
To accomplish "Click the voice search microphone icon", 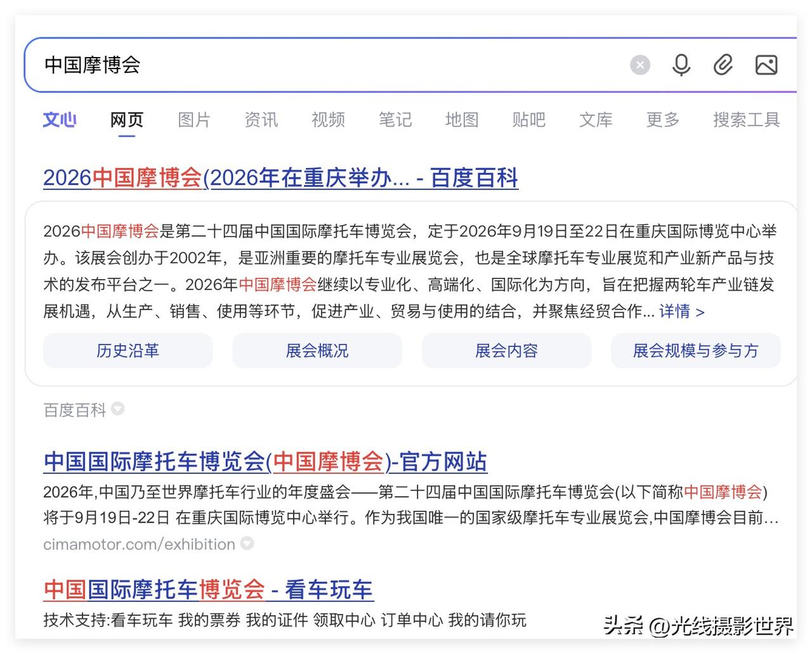I will click(x=681, y=65).
